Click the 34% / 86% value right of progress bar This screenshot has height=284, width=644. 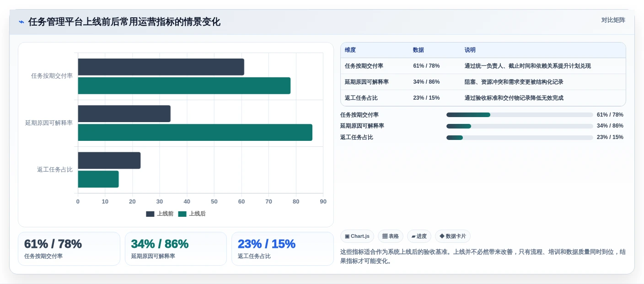click(610, 126)
